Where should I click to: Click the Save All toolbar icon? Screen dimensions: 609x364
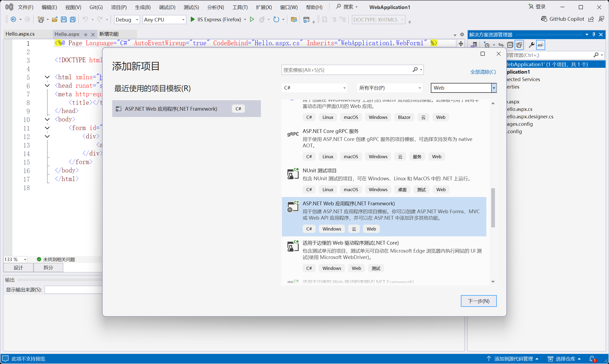tap(73, 19)
